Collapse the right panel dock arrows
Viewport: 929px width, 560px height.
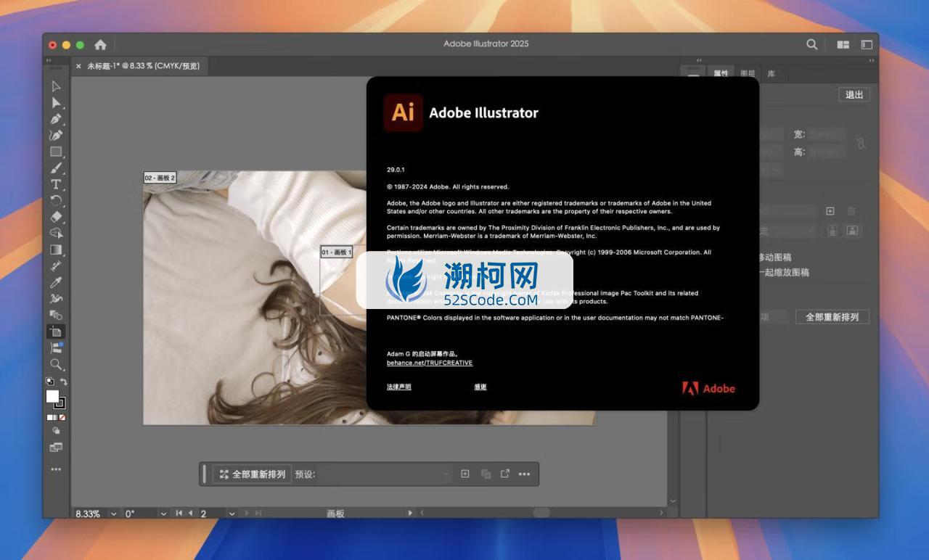pyautogui.click(x=872, y=60)
